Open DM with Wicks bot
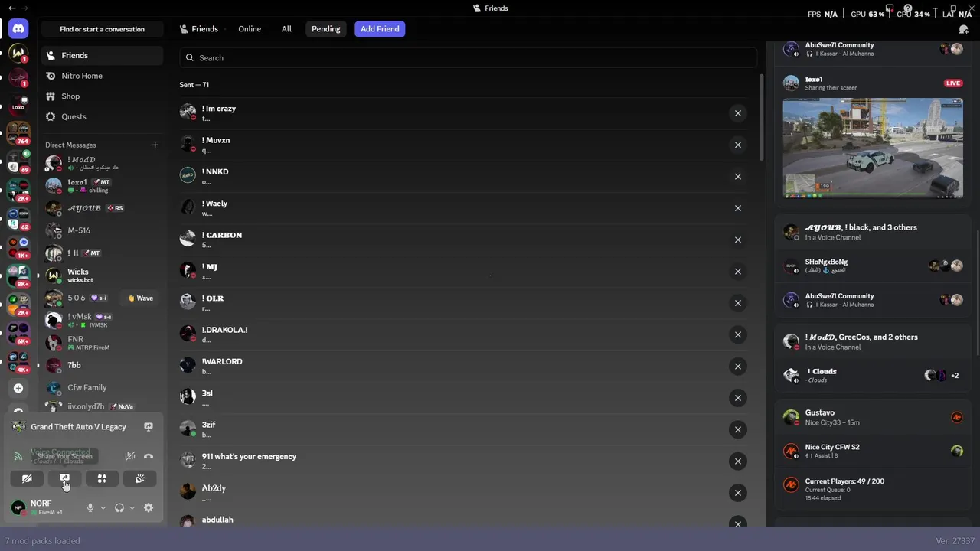 click(x=102, y=275)
